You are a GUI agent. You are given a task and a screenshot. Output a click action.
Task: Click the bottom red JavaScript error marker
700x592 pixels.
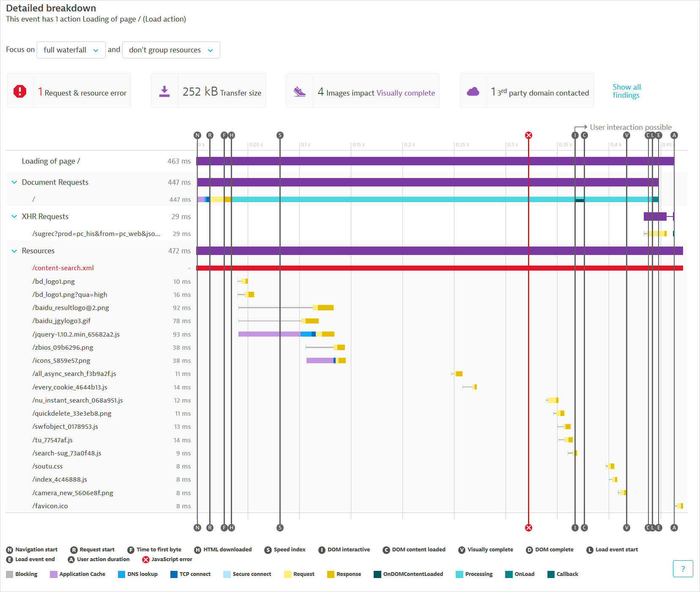pos(528,528)
